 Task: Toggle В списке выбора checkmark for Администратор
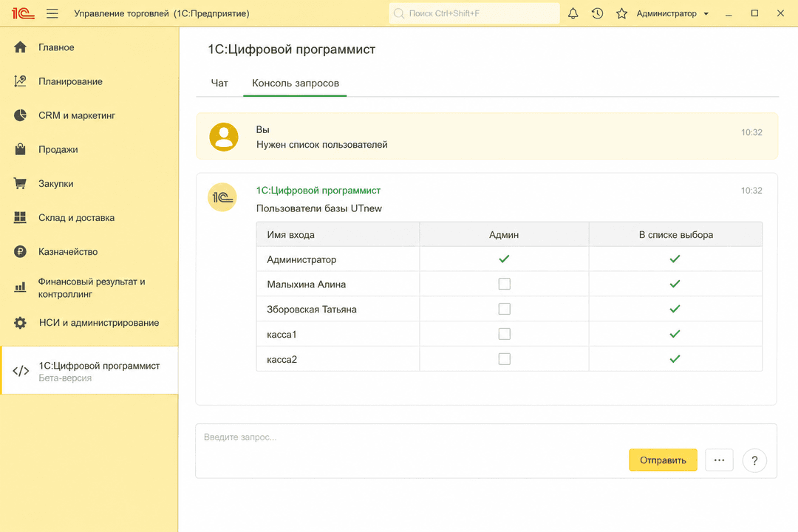point(675,259)
